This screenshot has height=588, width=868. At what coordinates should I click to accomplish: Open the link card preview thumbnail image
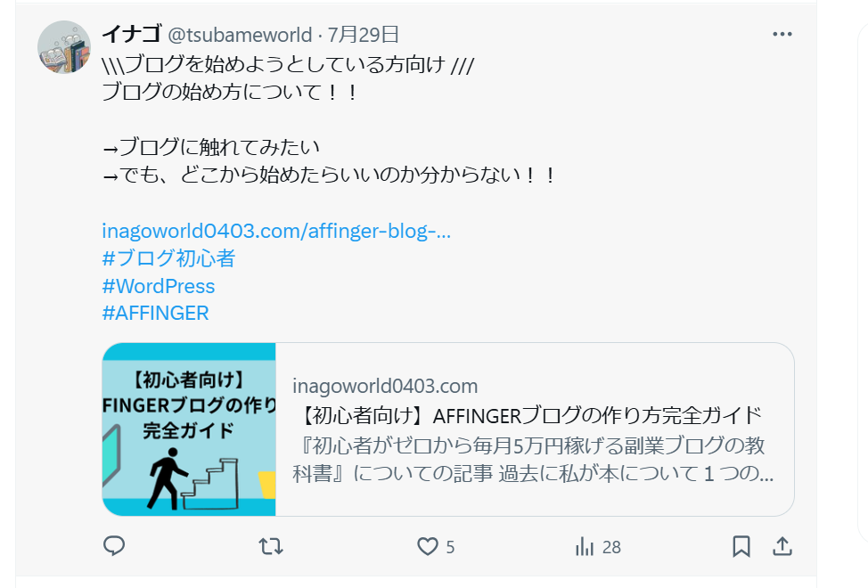click(189, 429)
